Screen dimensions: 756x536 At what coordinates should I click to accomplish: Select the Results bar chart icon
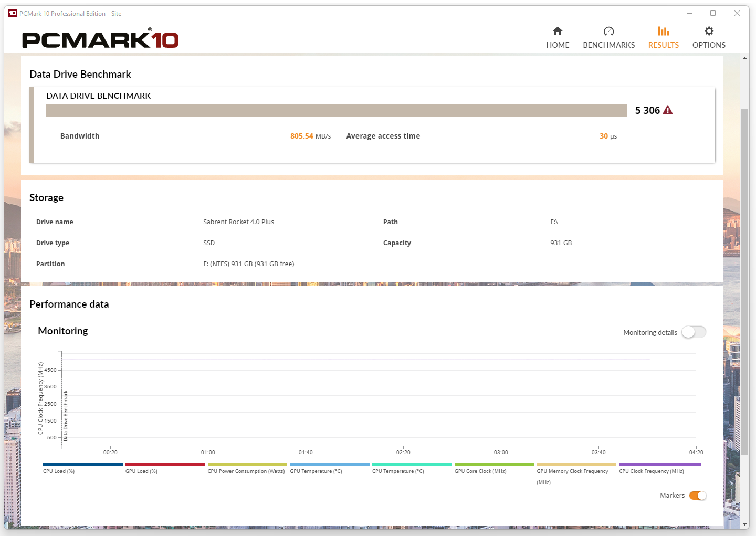coord(664,31)
